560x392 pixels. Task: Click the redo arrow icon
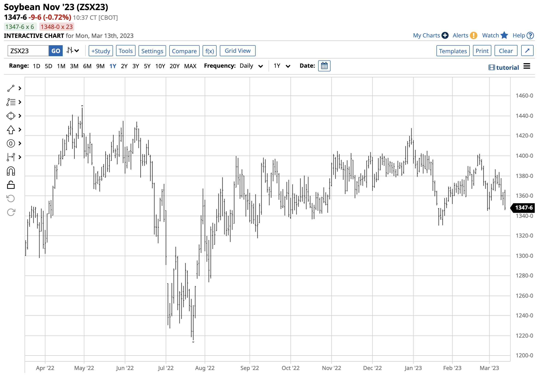pos(11,213)
